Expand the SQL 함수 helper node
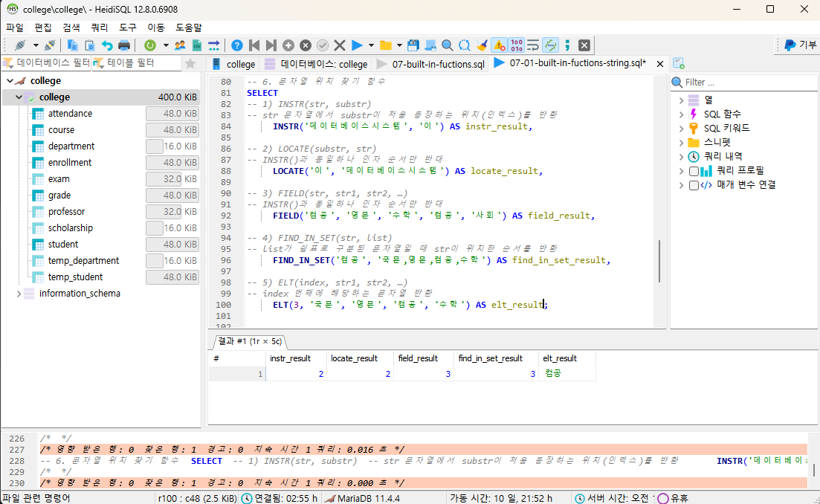 (x=681, y=114)
